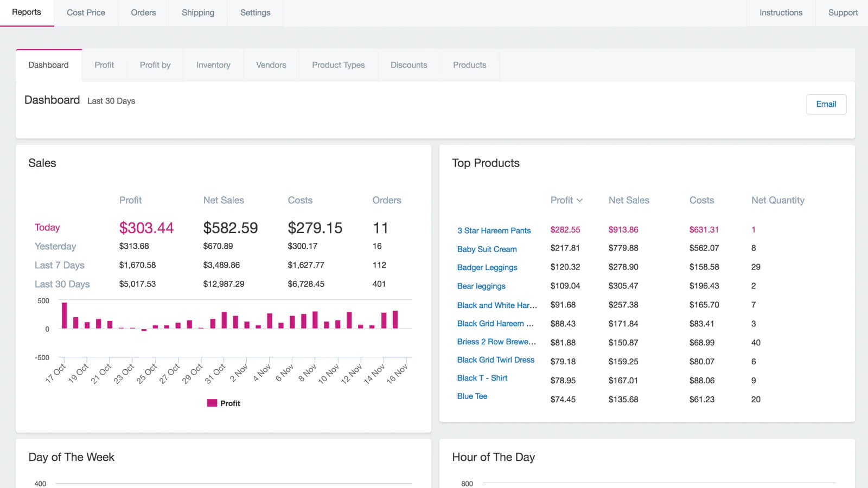
Task: Open the Badger Leggings product link
Action: [487, 267]
